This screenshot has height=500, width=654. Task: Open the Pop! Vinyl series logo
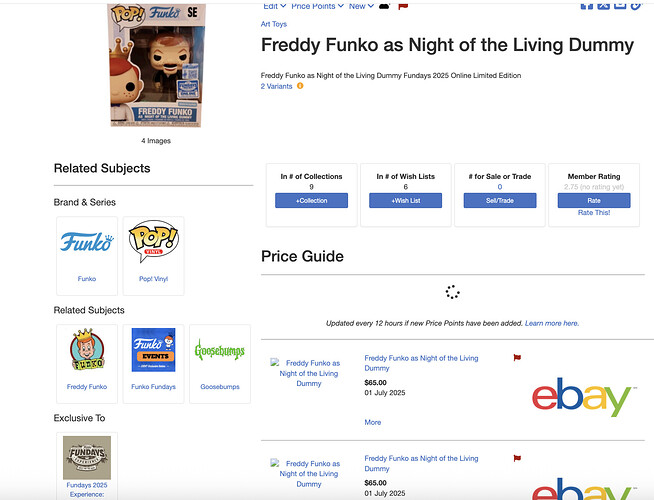pos(153,241)
